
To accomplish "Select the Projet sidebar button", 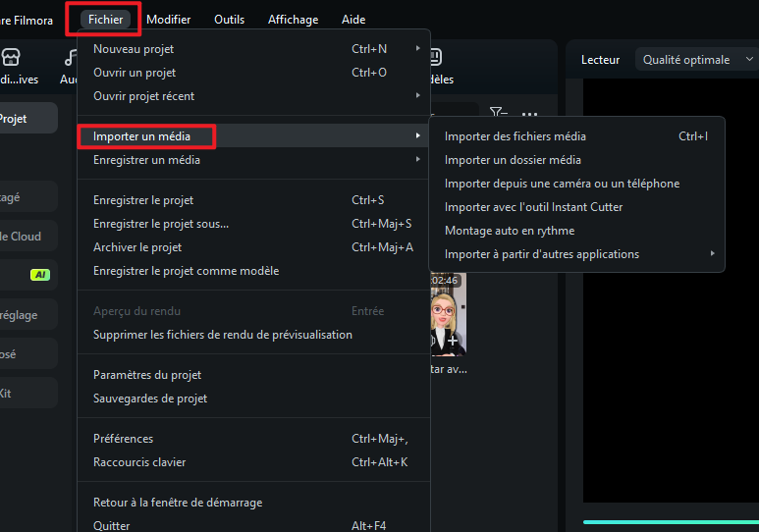I will coord(28,119).
